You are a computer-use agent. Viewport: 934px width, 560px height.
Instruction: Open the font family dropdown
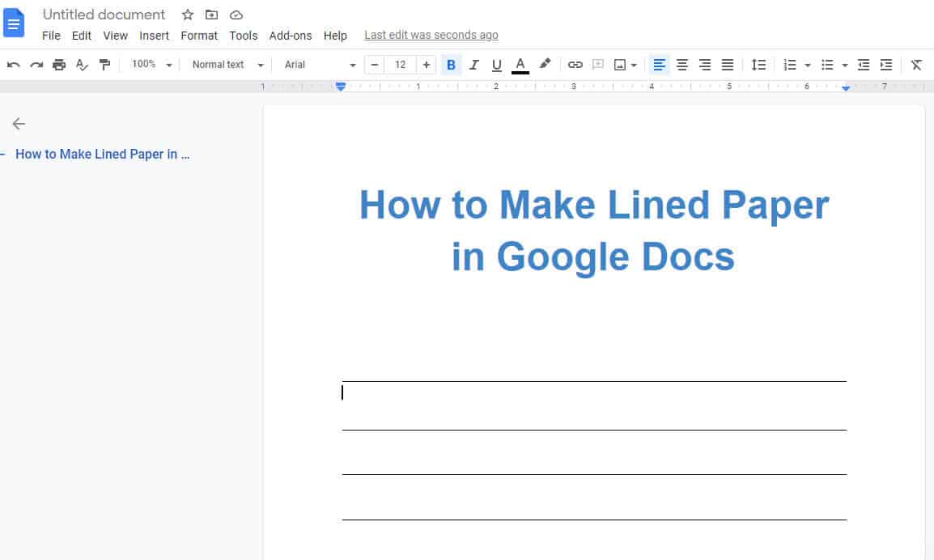(x=316, y=65)
